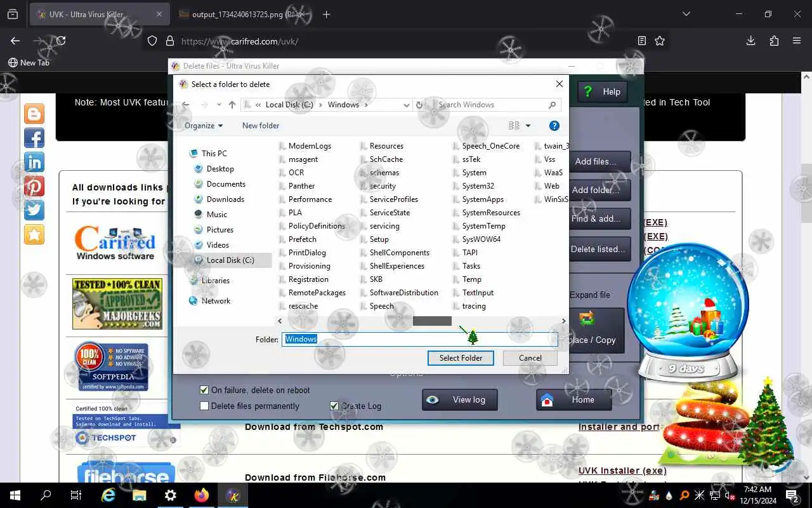Click the Home button in UVK
812x508 pixels.
[x=574, y=399]
